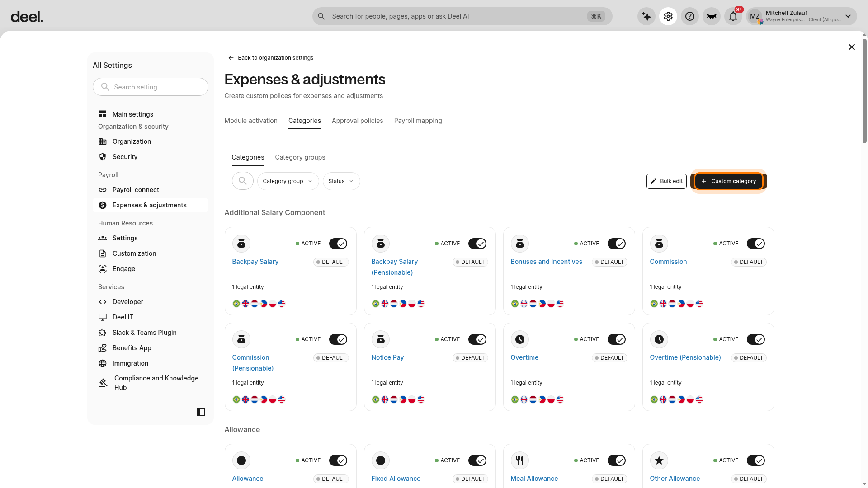
Task: Click the search icon beside category filters
Action: click(243, 181)
